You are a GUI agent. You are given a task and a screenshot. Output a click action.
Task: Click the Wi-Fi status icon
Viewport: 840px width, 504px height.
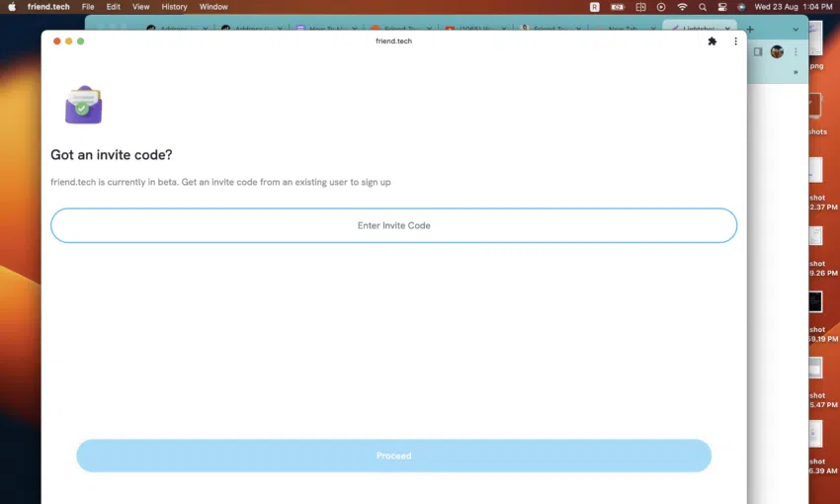coord(682,7)
